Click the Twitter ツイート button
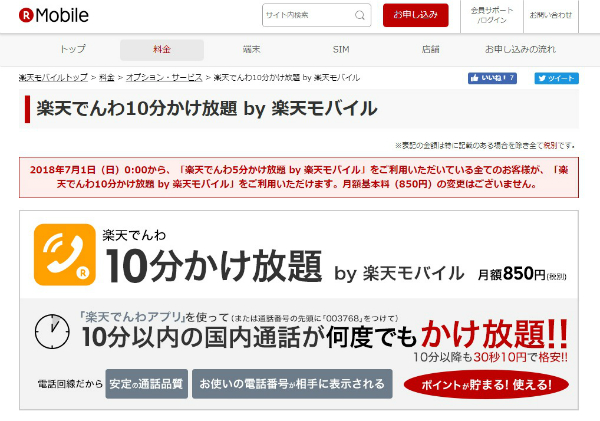Viewport: 600px width, 421px height. click(556, 78)
